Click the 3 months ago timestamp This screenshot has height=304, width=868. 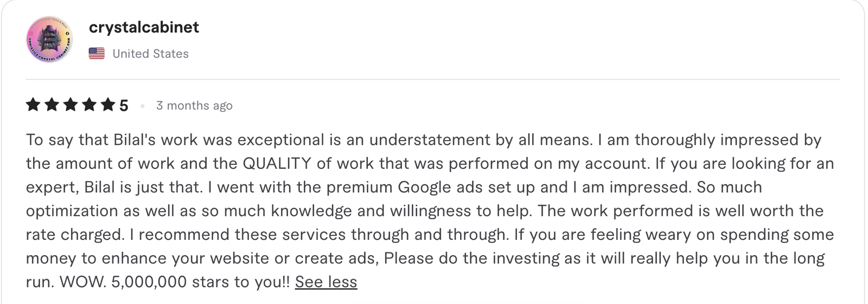tap(194, 105)
